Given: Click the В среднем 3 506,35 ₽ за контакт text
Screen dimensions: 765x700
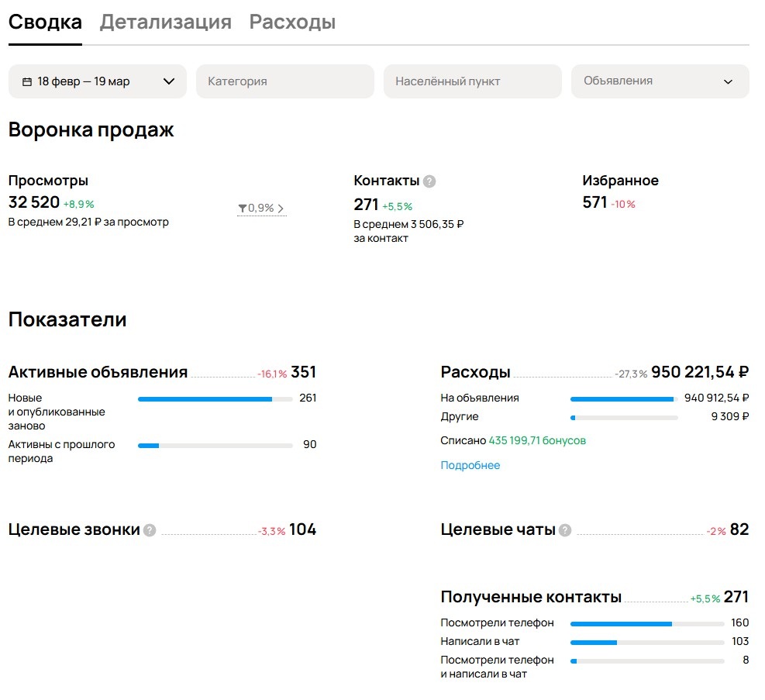Looking at the screenshot, I should point(408,231).
